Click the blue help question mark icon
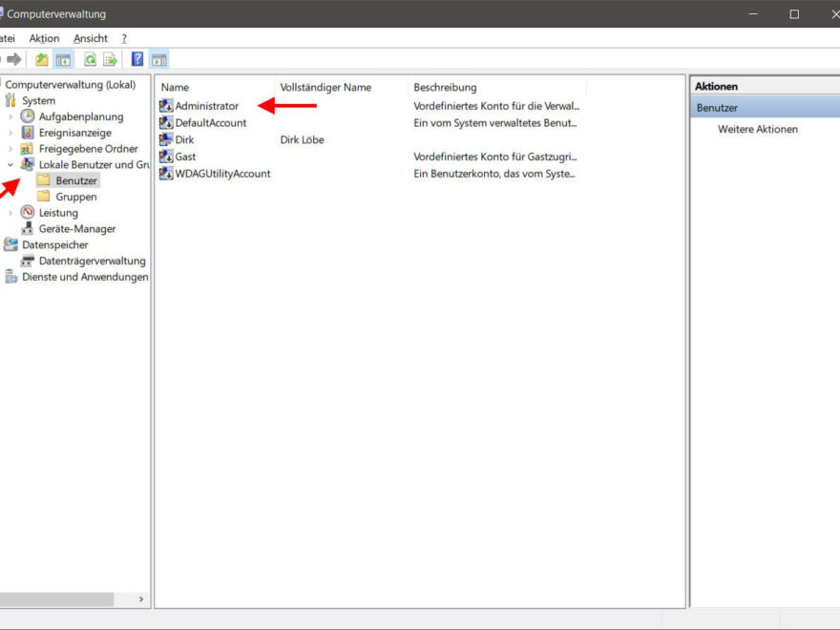Viewport: 840px width, 630px height. click(137, 59)
